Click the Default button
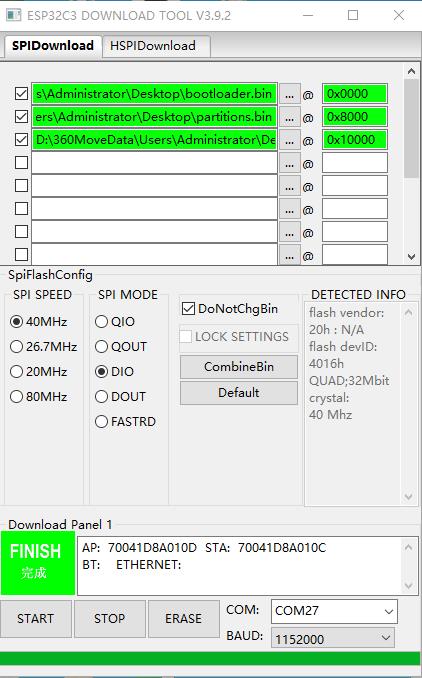The image size is (422, 678). click(x=239, y=393)
